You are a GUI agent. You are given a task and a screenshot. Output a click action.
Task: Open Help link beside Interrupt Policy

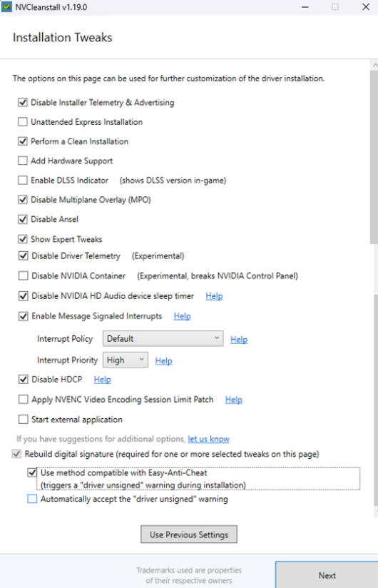pos(239,340)
